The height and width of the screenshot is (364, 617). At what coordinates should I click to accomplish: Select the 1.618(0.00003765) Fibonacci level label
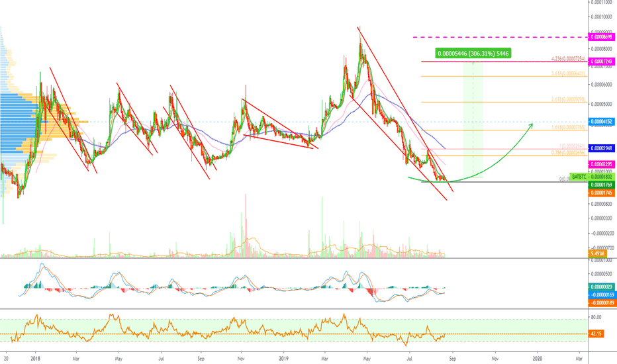568,128
